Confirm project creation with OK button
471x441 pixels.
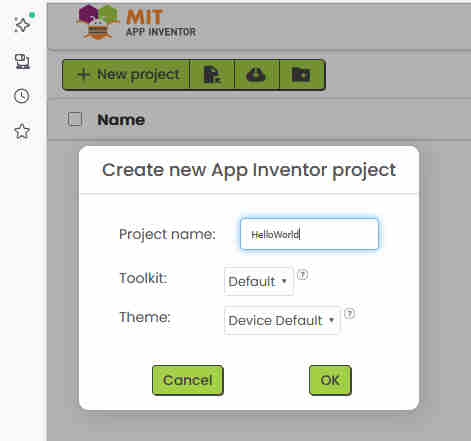click(330, 380)
